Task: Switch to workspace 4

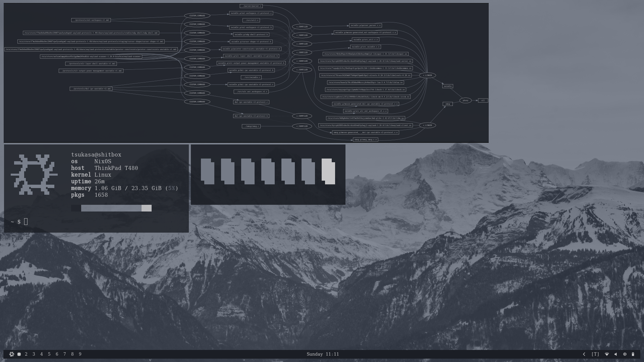Action: click(42, 354)
